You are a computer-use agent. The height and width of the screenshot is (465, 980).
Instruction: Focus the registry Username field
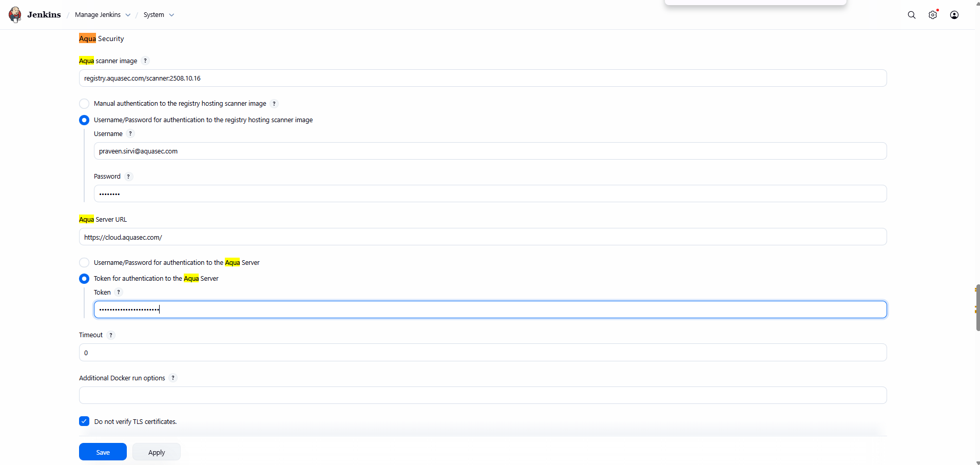click(490, 151)
